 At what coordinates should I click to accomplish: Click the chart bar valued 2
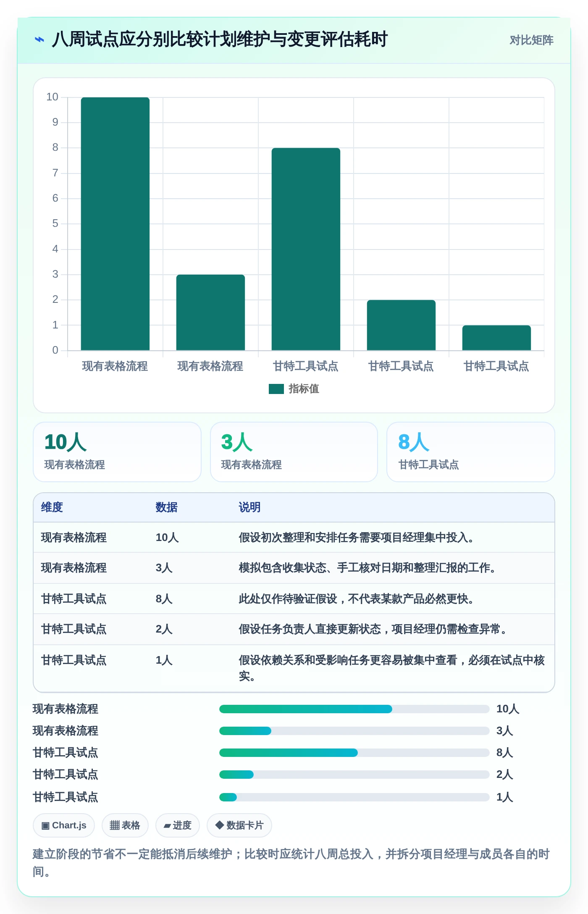pos(401,325)
